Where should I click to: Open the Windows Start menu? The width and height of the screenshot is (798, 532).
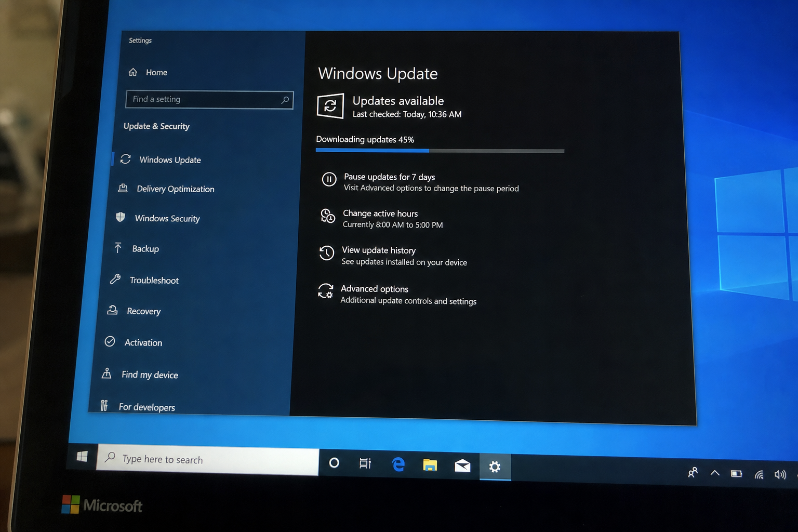coord(82,457)
